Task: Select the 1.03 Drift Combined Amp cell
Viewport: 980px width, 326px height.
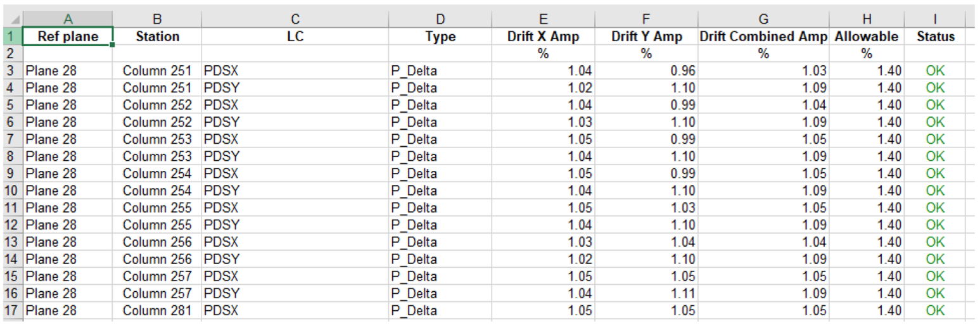Action: [763, 71]
